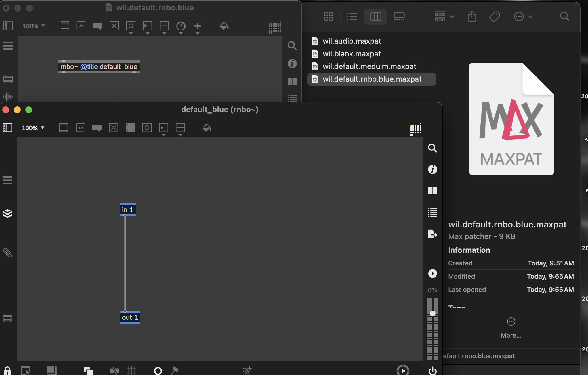Viewport: 588px width, 375px height.
Task: Select the out 1 object
Action: tap(130, 317)
